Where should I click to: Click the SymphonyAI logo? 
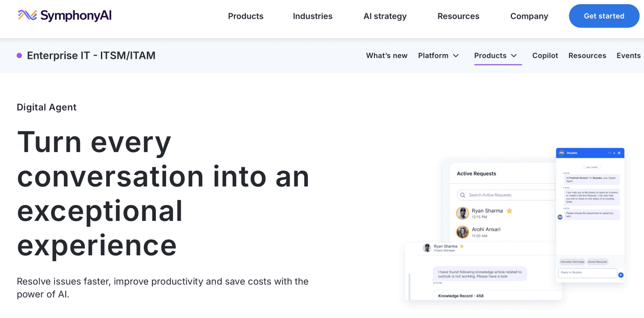click(x=64, y=16)
